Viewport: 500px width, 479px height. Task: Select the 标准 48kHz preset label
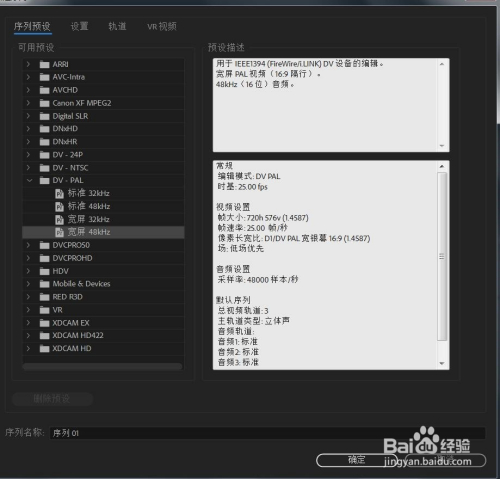click(89, 206)
